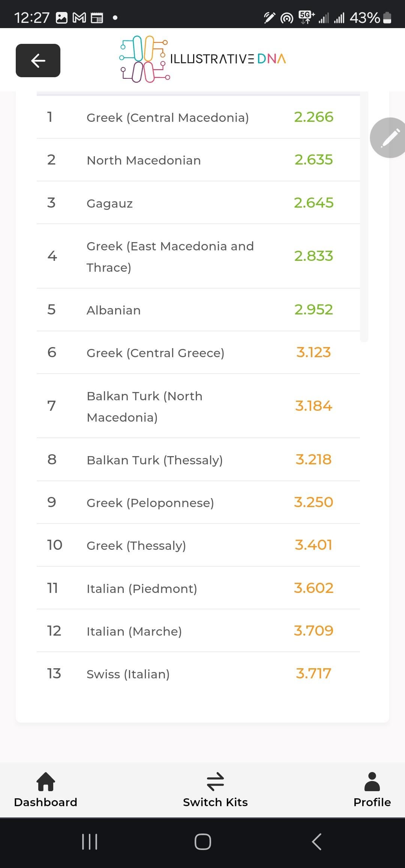Select the Gagauz population row

(198, 203)
